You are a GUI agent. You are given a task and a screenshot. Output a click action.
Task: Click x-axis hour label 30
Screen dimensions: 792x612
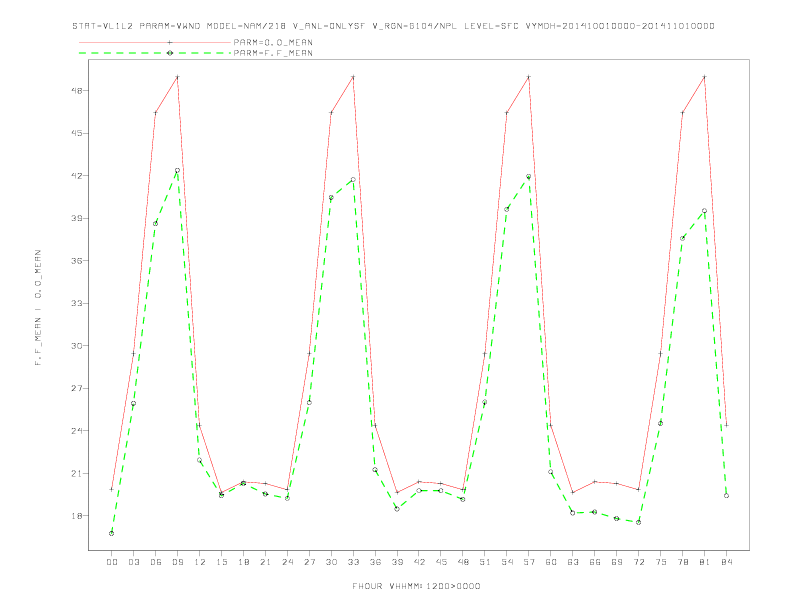(331, 562)
